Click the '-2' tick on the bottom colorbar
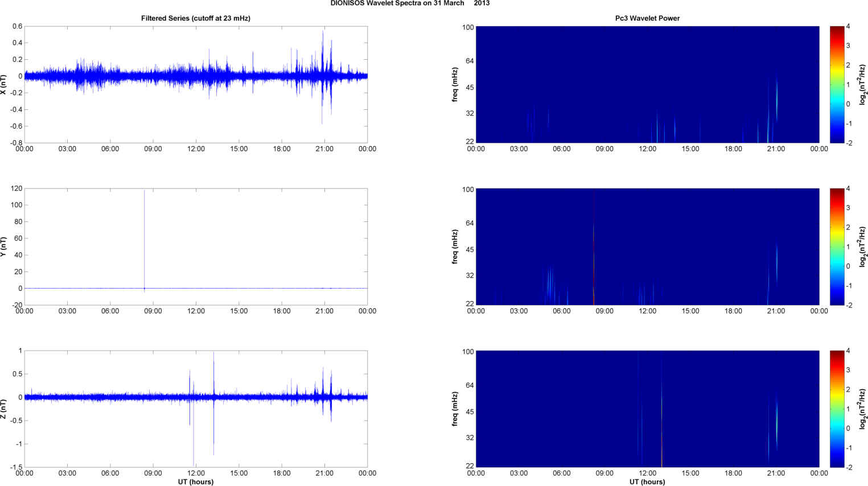This screenshot has height=486, width=868. (x=848, y=467)
